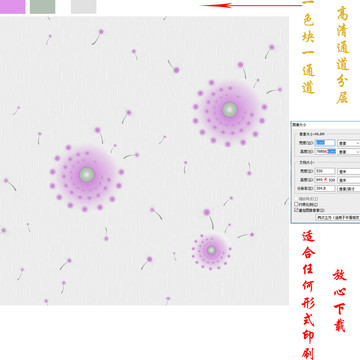Select the gray-green color block swatch

[42, 7]
